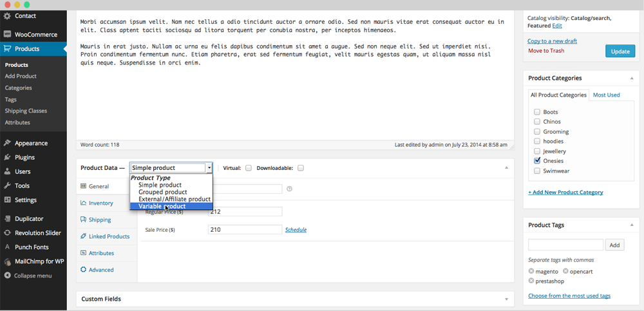Click the Plugins icon in sidebar

(7, 157)
